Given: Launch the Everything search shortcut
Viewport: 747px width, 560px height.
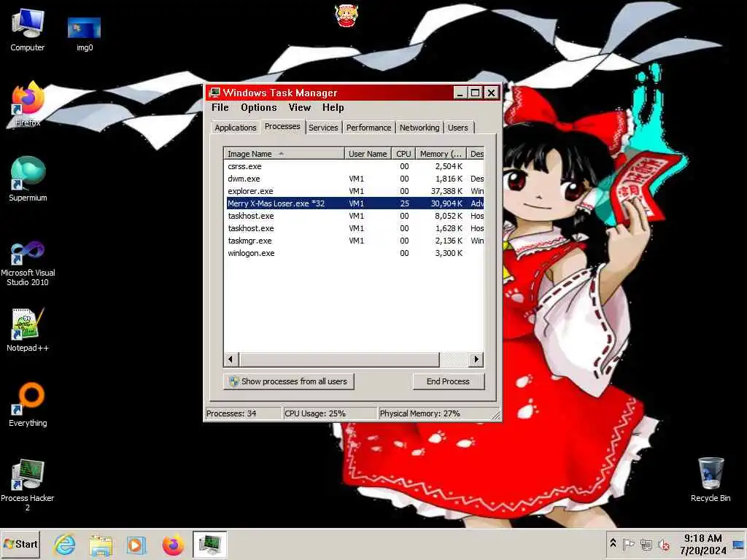Looking at the screenshot, I should tap(28, 405).
